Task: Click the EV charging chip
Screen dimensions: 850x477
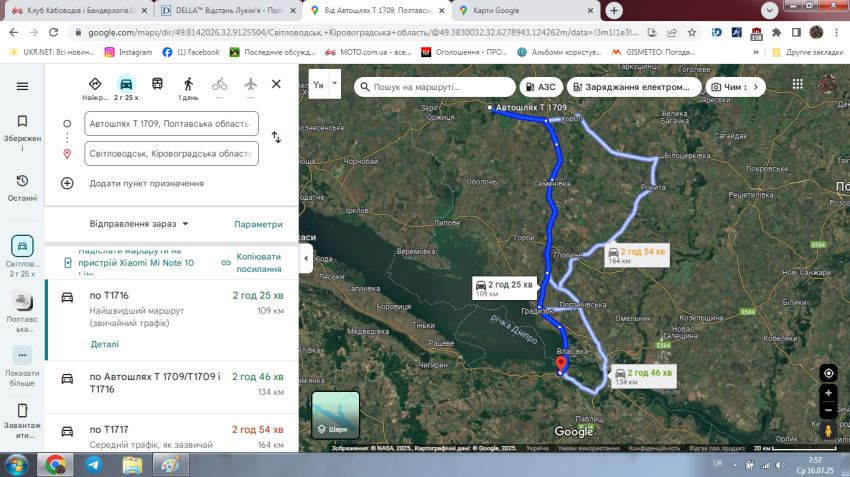Action: (x=634, y=87)
